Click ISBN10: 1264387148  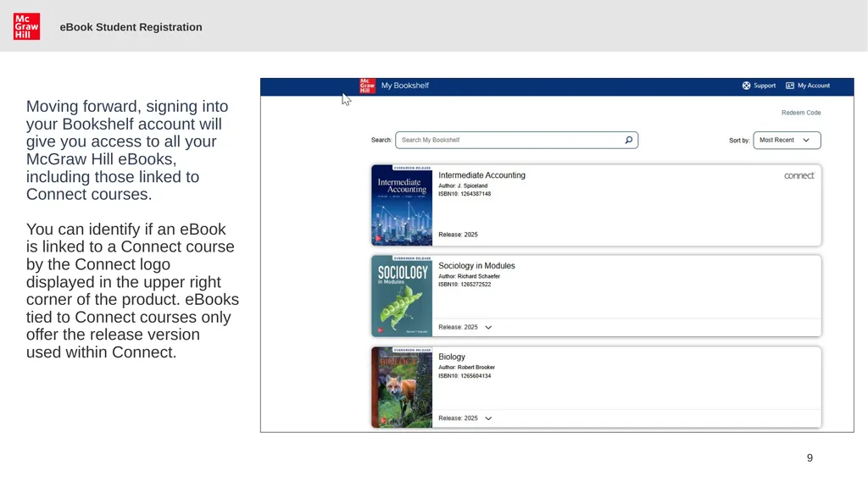(465, 194)
